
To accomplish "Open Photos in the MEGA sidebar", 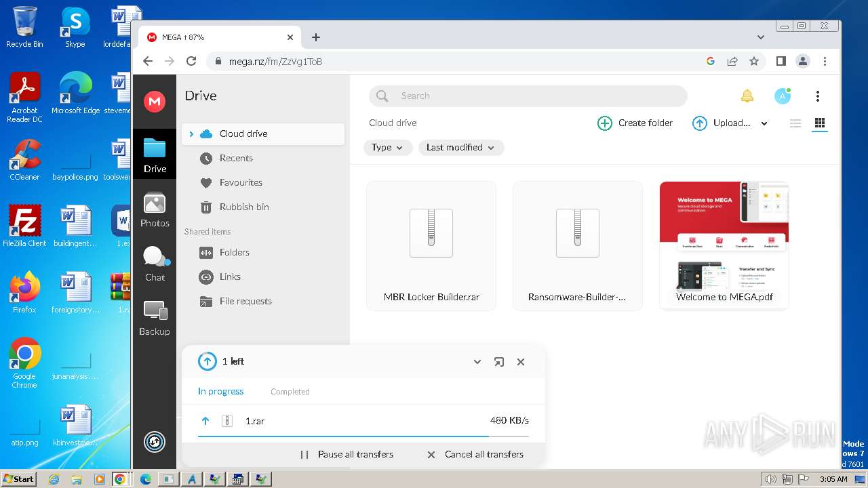I will [x=155, y=210].
